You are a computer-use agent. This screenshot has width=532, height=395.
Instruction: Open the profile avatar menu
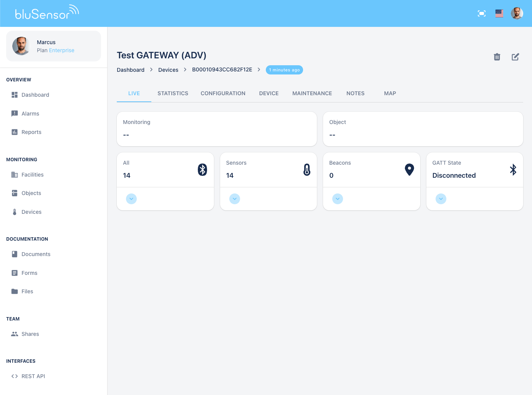[517, 13]
